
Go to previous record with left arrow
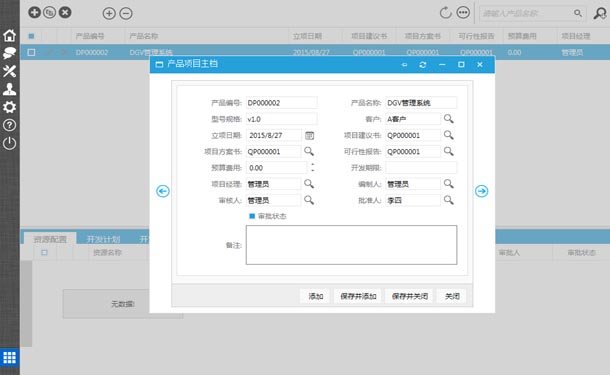coord(163,191)
